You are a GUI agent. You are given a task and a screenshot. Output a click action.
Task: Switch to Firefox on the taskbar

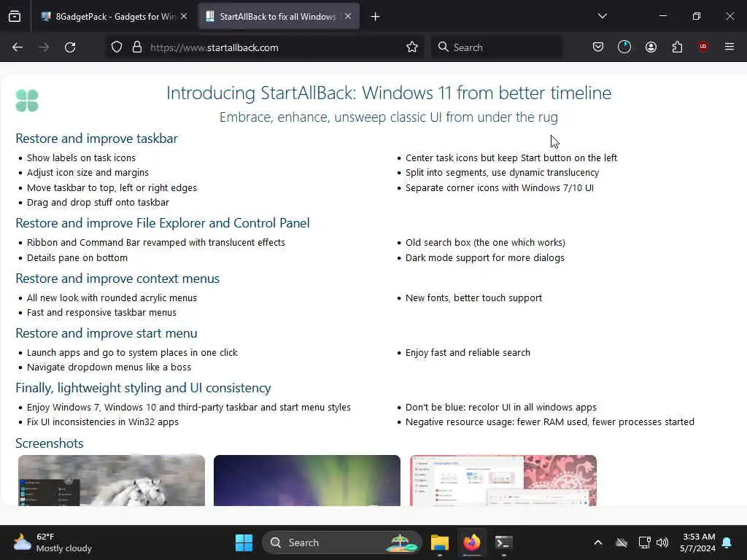[472, 542]
